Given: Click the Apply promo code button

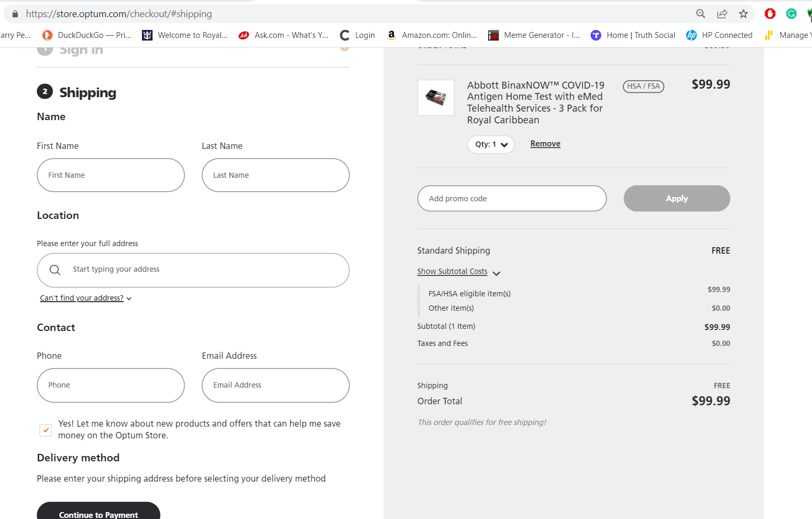Looking at the screenshot, I should [x=676, y=199].
